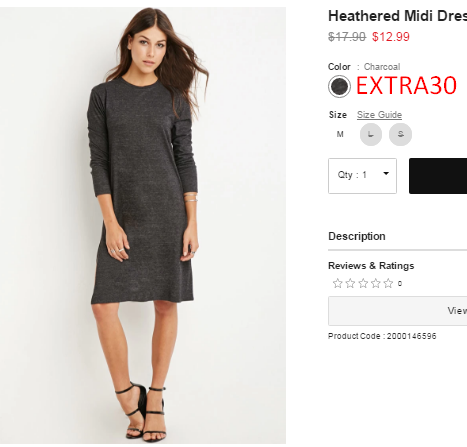Open the Qty dropdown arrow
This screenshot has height=447, width=467.
(x=386, y=173)
